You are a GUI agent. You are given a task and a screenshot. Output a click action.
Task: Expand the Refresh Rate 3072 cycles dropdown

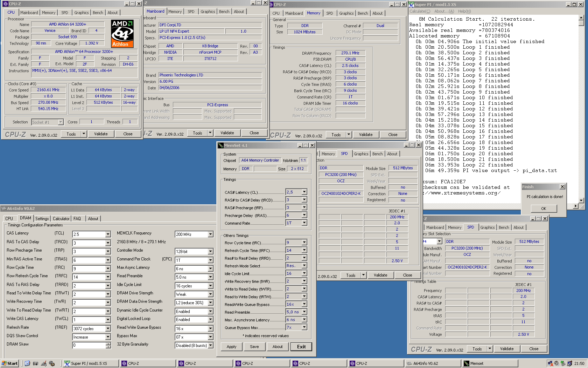(x=108, y=329)
